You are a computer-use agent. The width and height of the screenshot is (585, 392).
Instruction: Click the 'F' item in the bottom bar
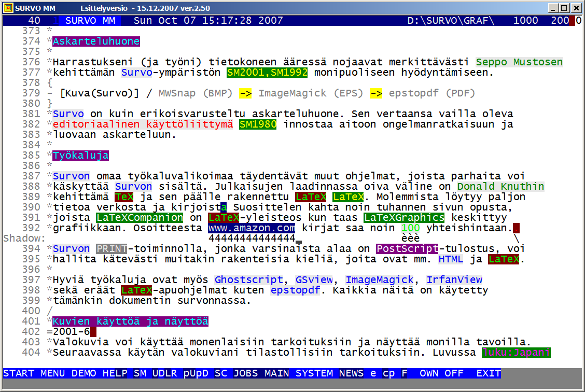click(x=405, y=373)
